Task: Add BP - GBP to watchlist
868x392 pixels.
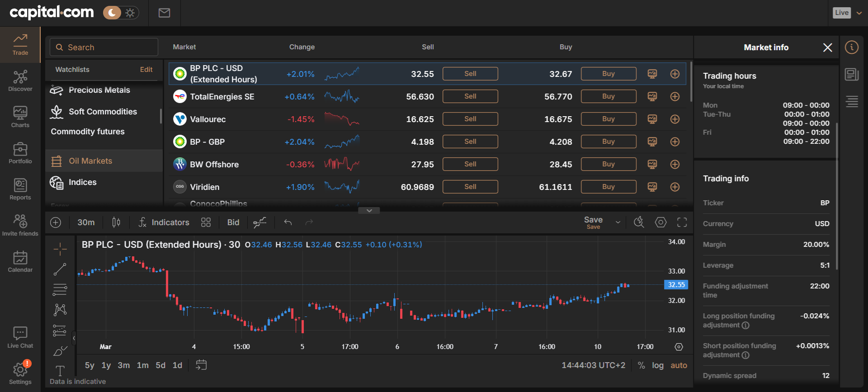Action: tap(675, 142)
